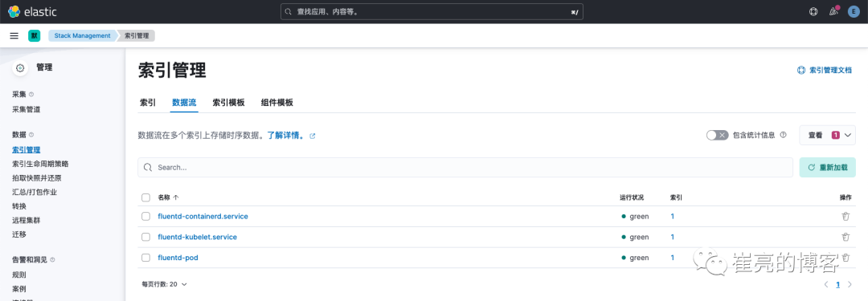
Task: Click the info icon beside 数据
Action: tap(31, 135)
